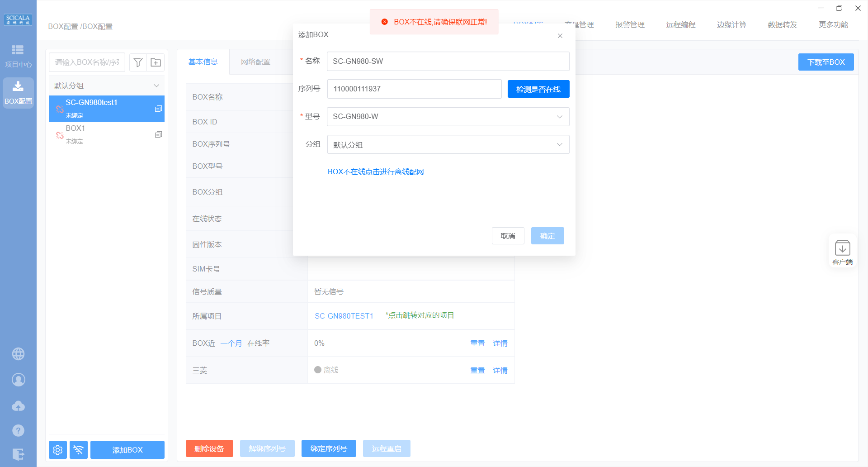Open the help question mark icon
Screen dimensions: 868x467
[x=18, y=430]
